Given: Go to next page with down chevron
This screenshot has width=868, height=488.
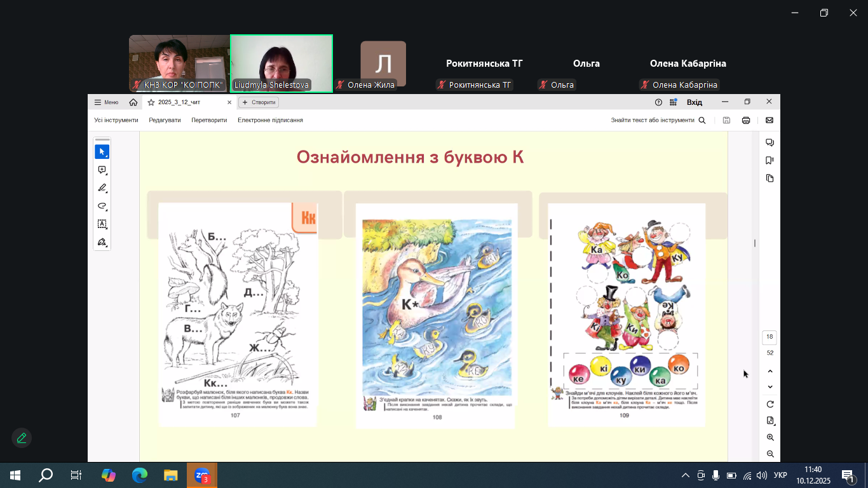Looking at the screenshot, I should point(770,387).
